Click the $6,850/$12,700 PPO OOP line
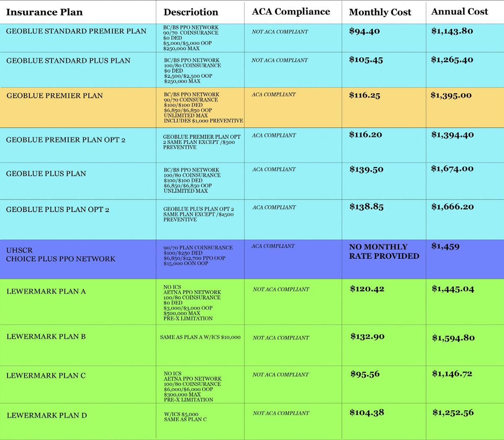 (x=194, y=258)
